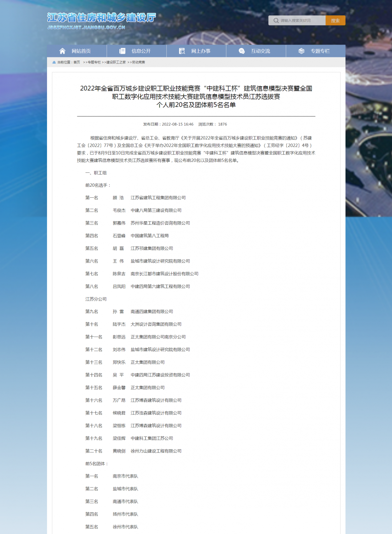This screenshot has height=534, width=392.
Task: Click the team name 南京市代表队
Action: [125, 476]
